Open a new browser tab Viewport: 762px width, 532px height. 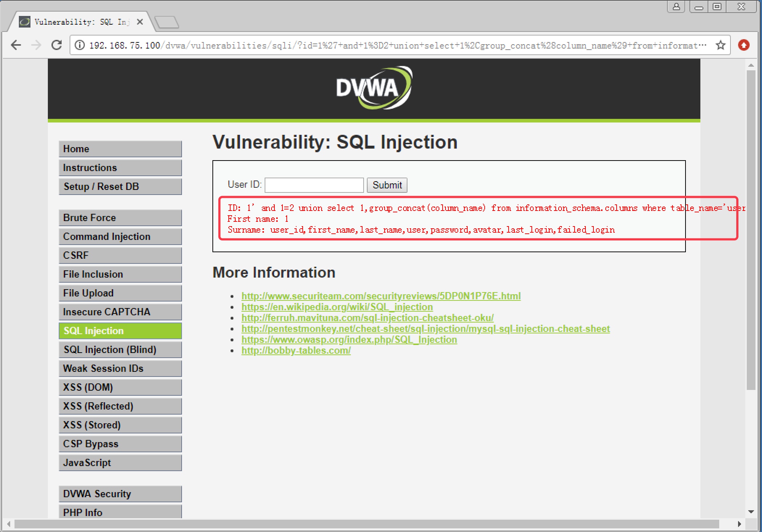click(167, 22)
